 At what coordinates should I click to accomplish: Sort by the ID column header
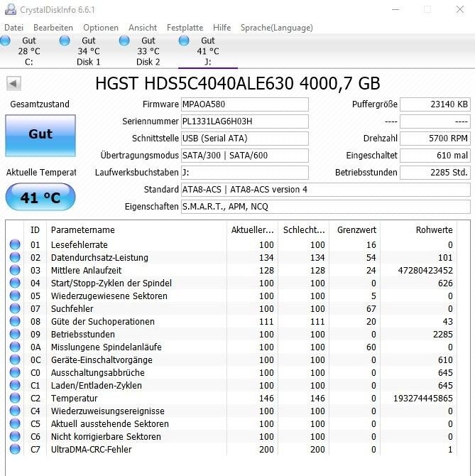(x=35, y=229)
